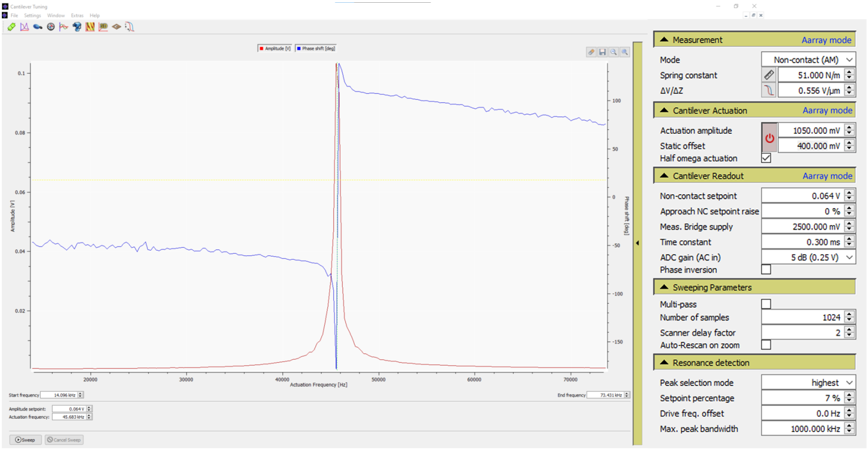The height and width of the screenshot is (450, 868).
Task: Click the Setpoint percentage stepper arrows
Action: [850, 398]
